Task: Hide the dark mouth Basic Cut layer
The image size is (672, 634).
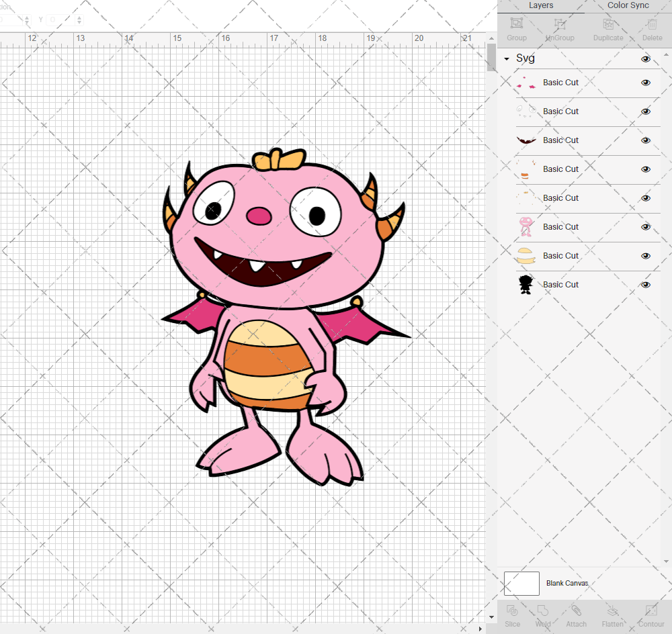Action: click(x=645, y=140)
